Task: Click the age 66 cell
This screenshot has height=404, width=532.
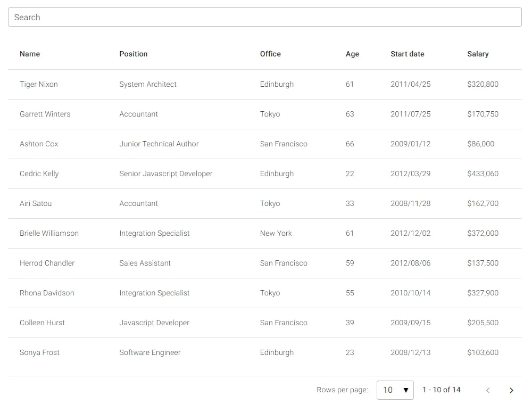Action: pos(350,144)
